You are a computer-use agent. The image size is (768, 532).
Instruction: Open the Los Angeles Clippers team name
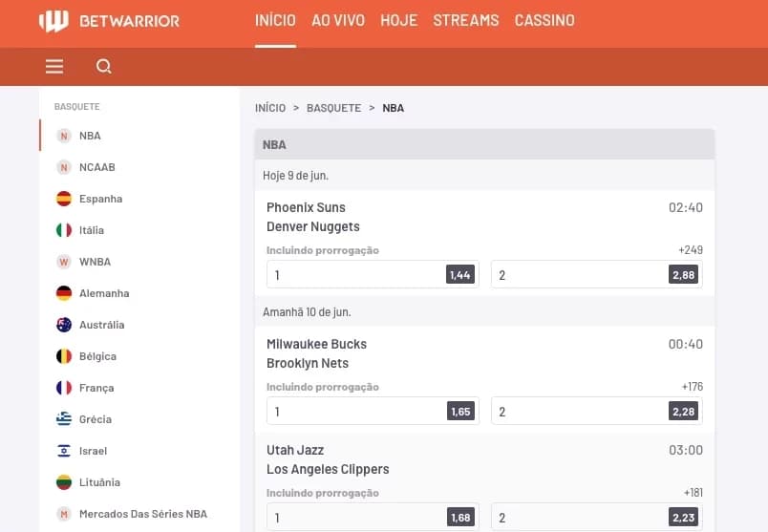tap(328, 469)
